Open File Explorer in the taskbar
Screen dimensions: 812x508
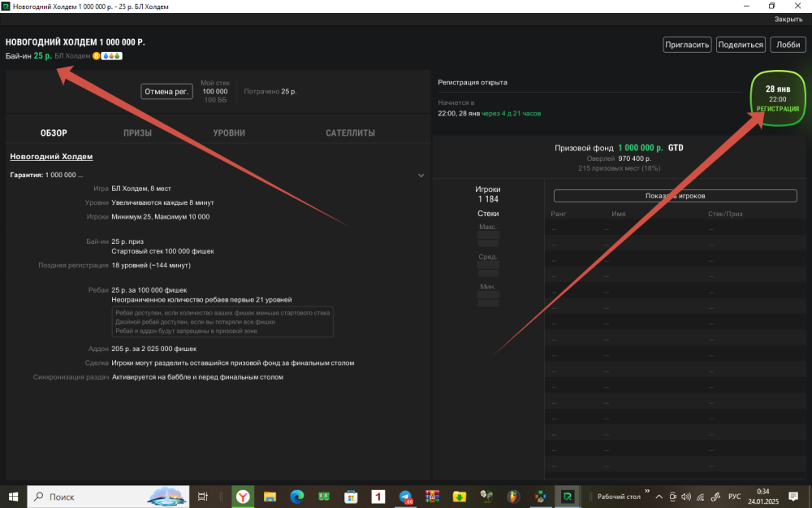coord(270,496)
